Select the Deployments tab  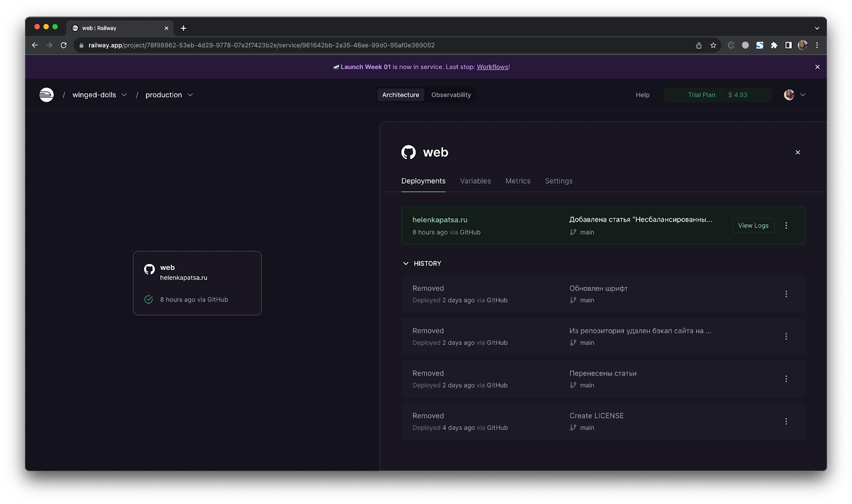click(x=423, y=181)
